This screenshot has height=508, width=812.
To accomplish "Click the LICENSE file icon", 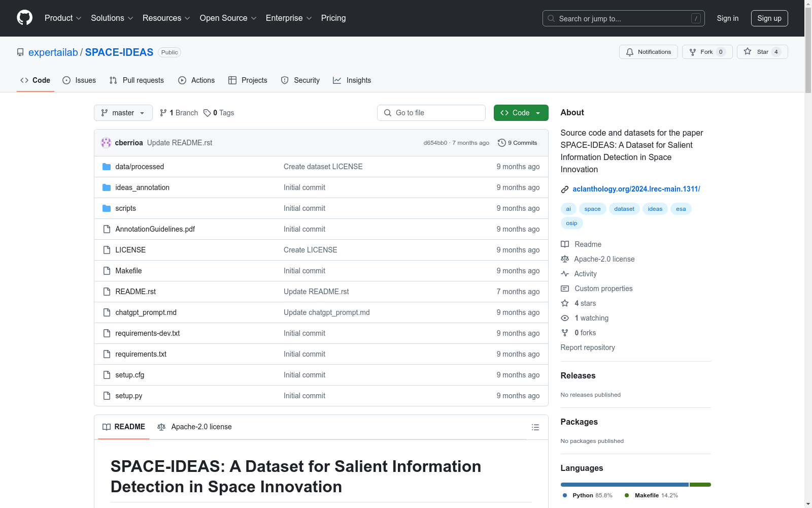I will click(107, 250).
